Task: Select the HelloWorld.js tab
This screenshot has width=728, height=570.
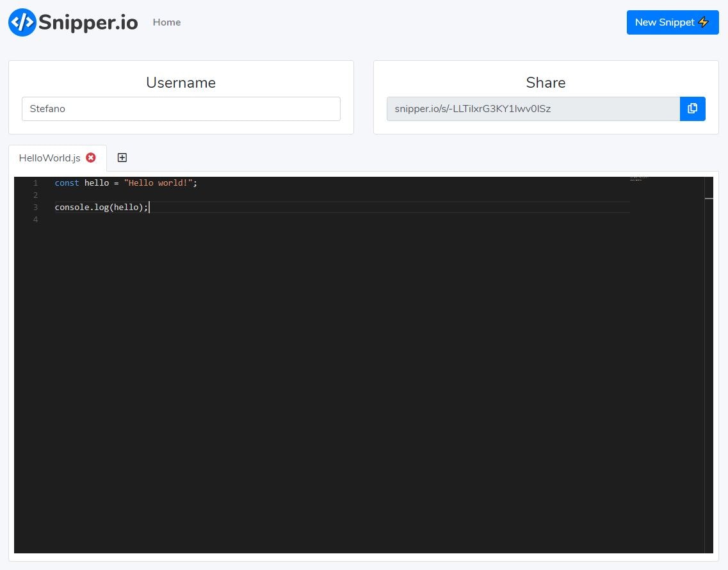Action: point(49,158)
